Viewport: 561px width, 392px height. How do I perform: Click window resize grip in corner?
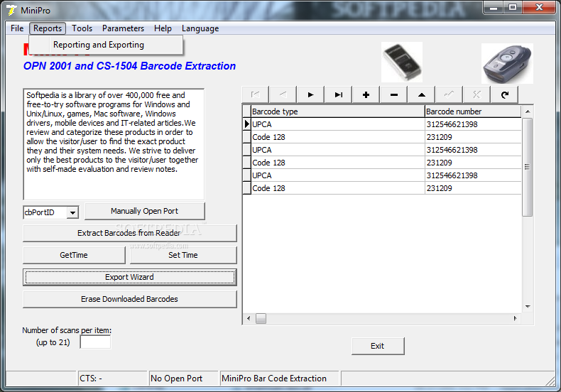pyautogui.click(x=550, y=381)
